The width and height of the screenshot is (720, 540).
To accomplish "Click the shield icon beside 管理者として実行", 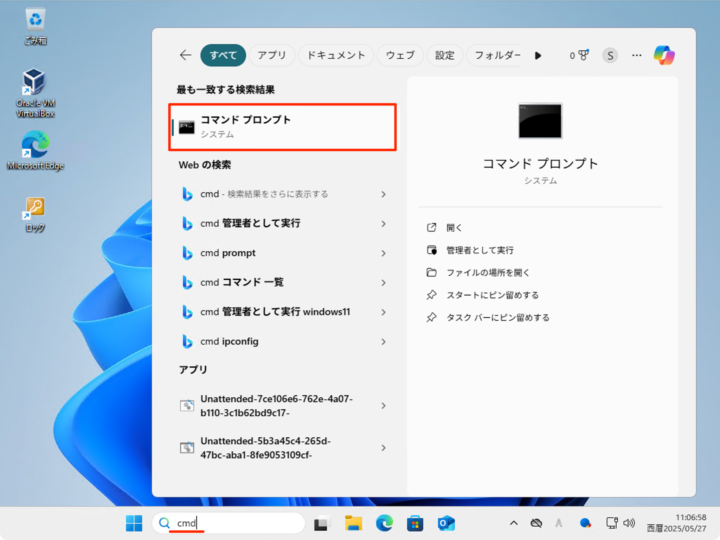I will (432, 250).
